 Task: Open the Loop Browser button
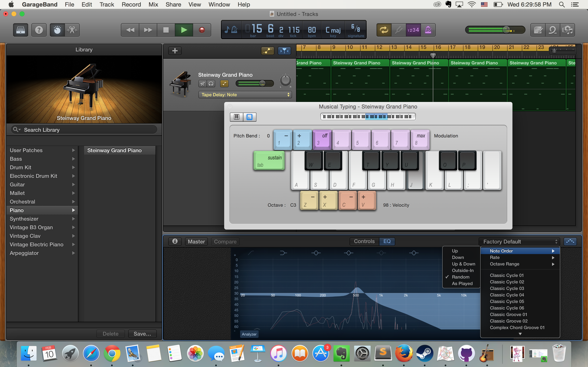click(x=552, y=30)
